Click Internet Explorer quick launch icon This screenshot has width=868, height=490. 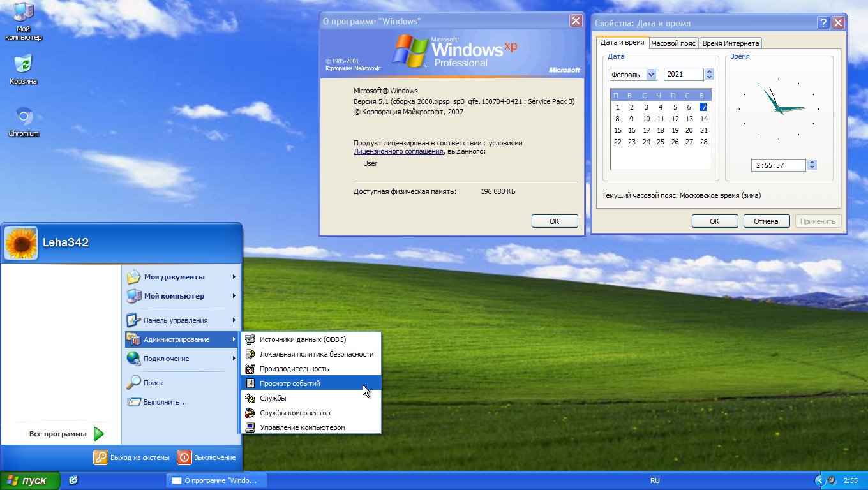pos(73,480)
